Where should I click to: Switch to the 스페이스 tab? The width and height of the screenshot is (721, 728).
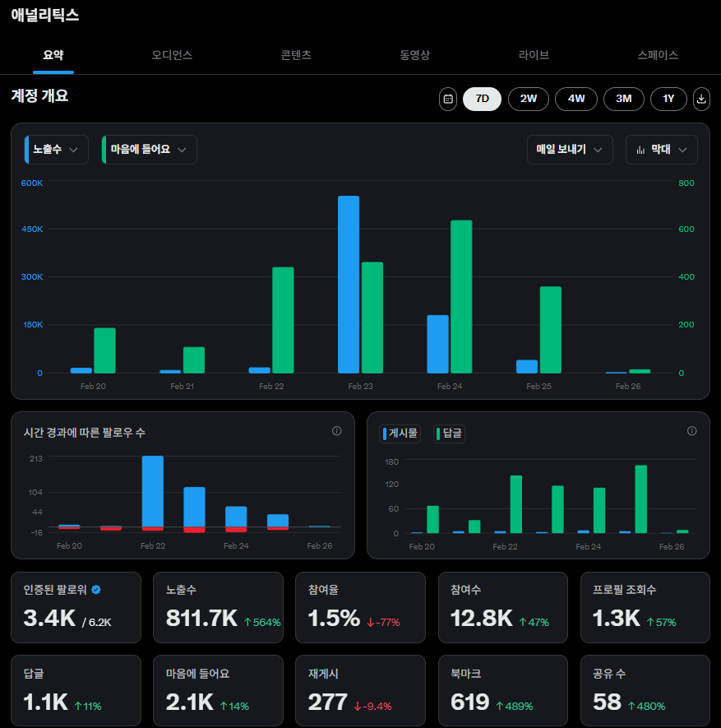[x=658, y=55]
